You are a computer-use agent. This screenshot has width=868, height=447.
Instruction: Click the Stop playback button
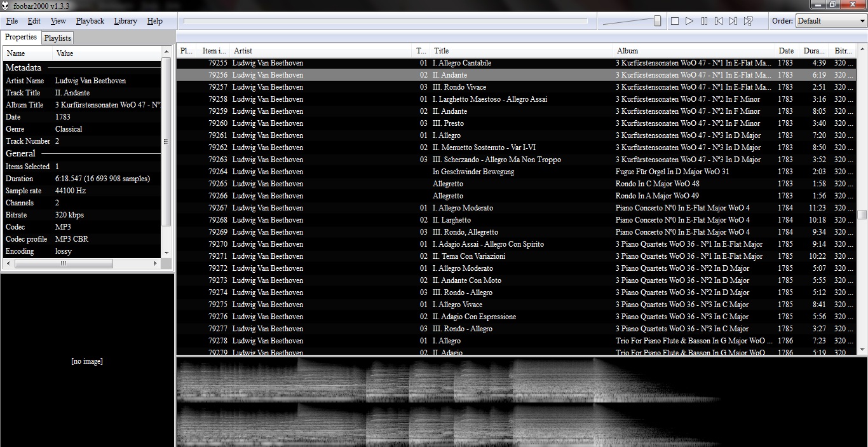pos(675,21)
